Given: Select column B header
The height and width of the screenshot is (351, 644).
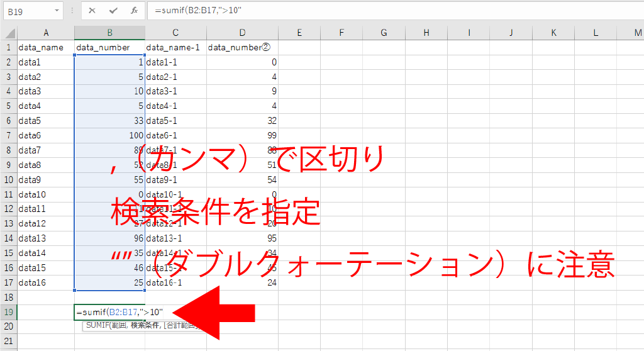Looking at the screenshot, I should pos(109,33).
